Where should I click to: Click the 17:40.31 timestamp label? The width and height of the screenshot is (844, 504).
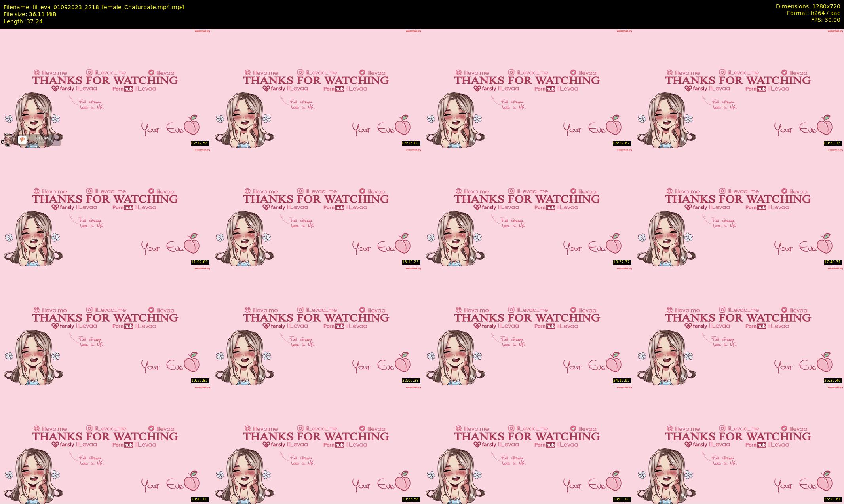point(833,262)
